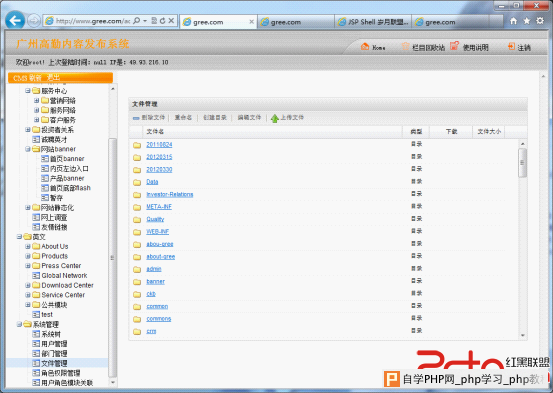Screen dimensions: 553x393
Task: Expand About Us tree node
Action: coord(28,246)
